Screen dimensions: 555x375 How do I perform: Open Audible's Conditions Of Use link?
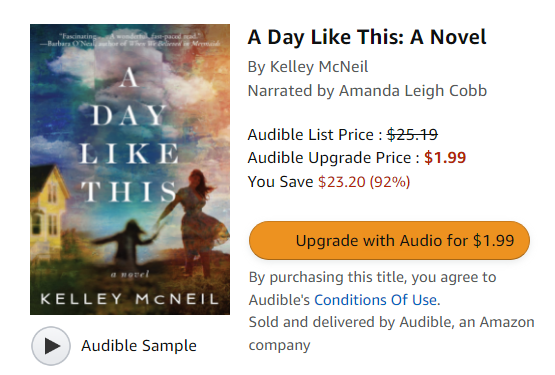(x=376, y=300)
